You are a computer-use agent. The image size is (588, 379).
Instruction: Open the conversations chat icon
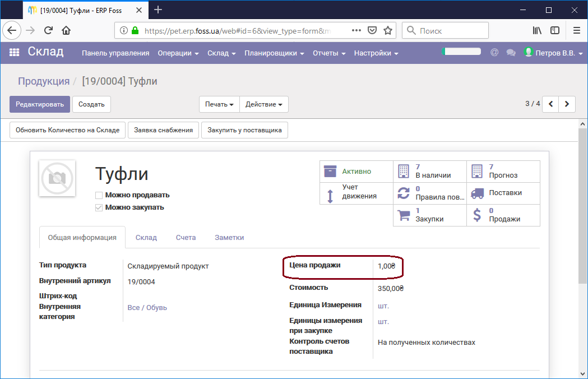tap(511, 53)
